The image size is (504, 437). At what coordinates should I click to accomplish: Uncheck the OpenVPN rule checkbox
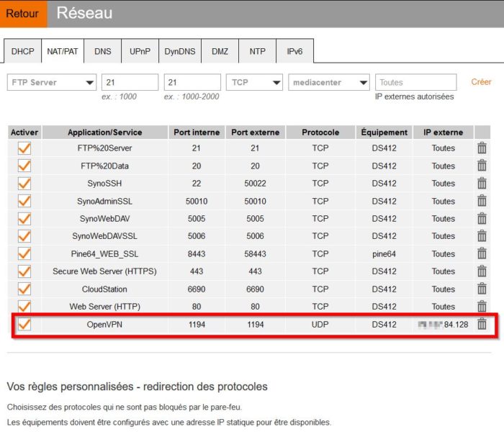[x=24, y=325]
